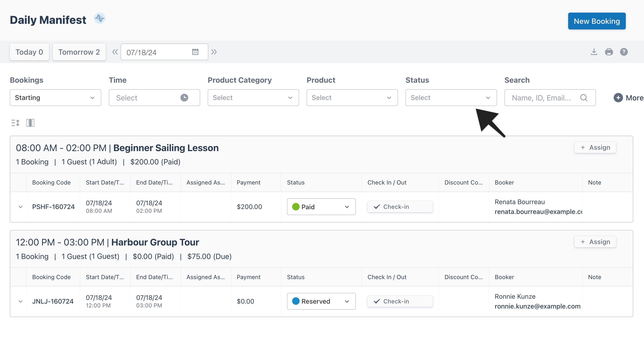Click the download manifest icon

pos(594,52)
